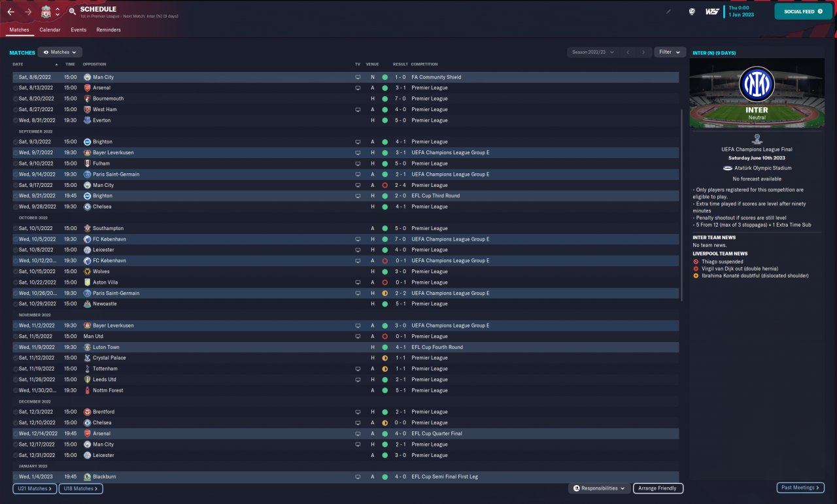Click the WTS logo icon
The image size is (837, 504).
(712, 12)
